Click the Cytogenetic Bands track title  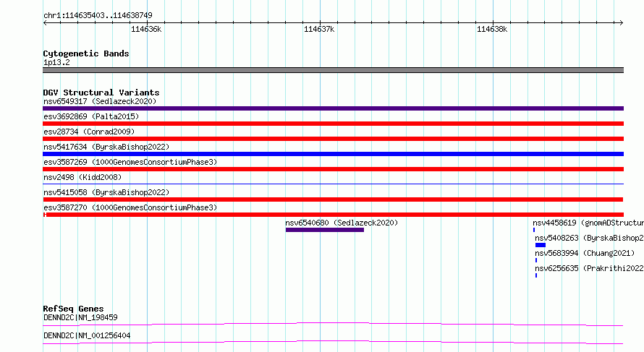point(86,53)
